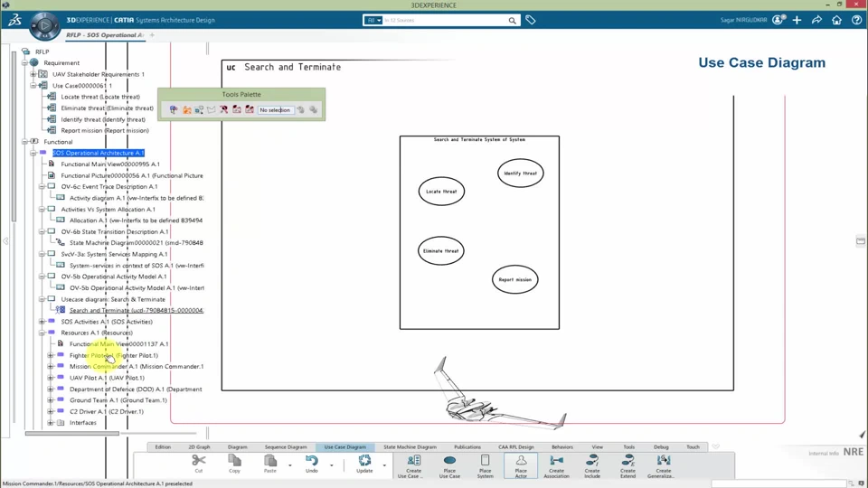Select Locate threat requirement in tree
The height and width of the screenshot is (488, 868).
tap(100, 97)
